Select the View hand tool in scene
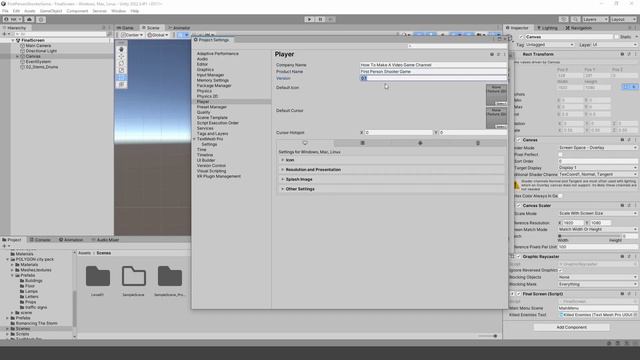 (x=121, y=49)
